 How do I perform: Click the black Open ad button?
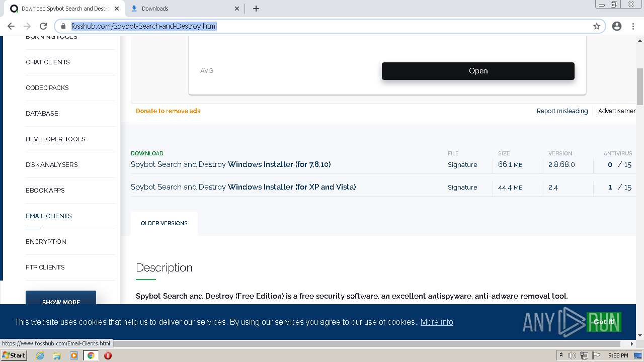point(478,71)
